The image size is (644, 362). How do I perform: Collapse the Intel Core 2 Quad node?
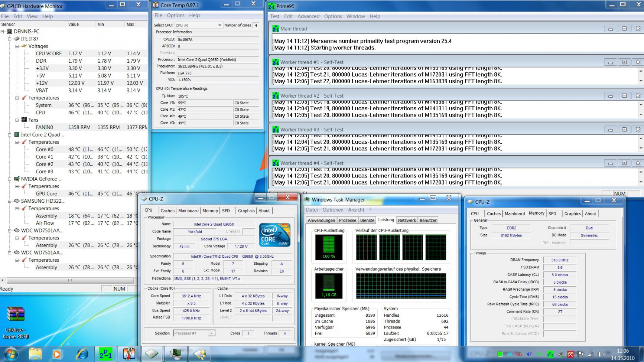pyautogui.click(x=10, y=135)
